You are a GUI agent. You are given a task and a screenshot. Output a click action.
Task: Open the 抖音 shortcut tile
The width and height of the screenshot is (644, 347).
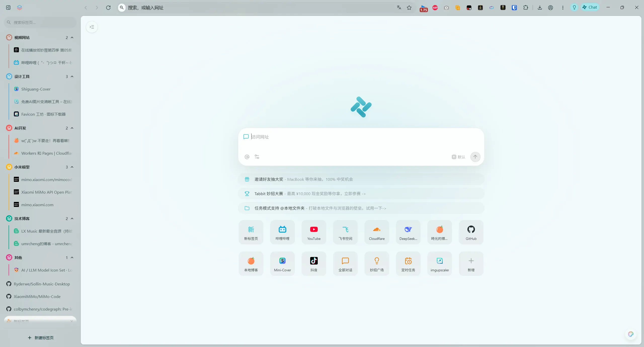click(x=314, y=264)
